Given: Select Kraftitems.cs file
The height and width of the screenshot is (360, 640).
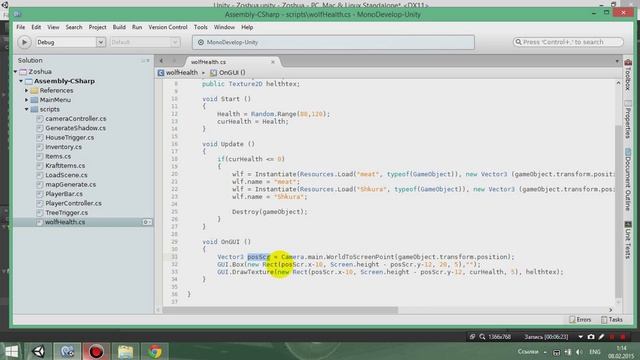Looking at the screenshot, I should [65, 165].
